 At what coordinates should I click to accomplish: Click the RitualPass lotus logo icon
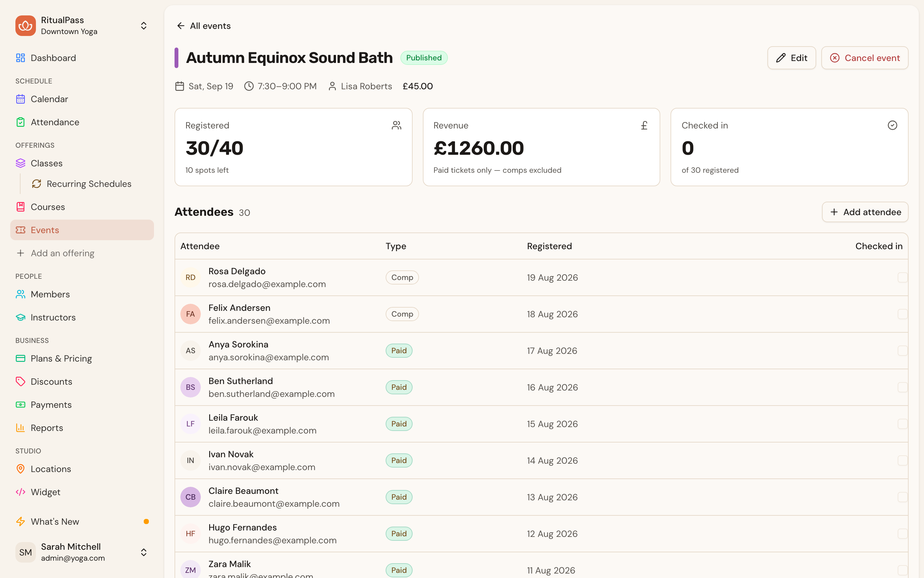click(x=25, y=26)
